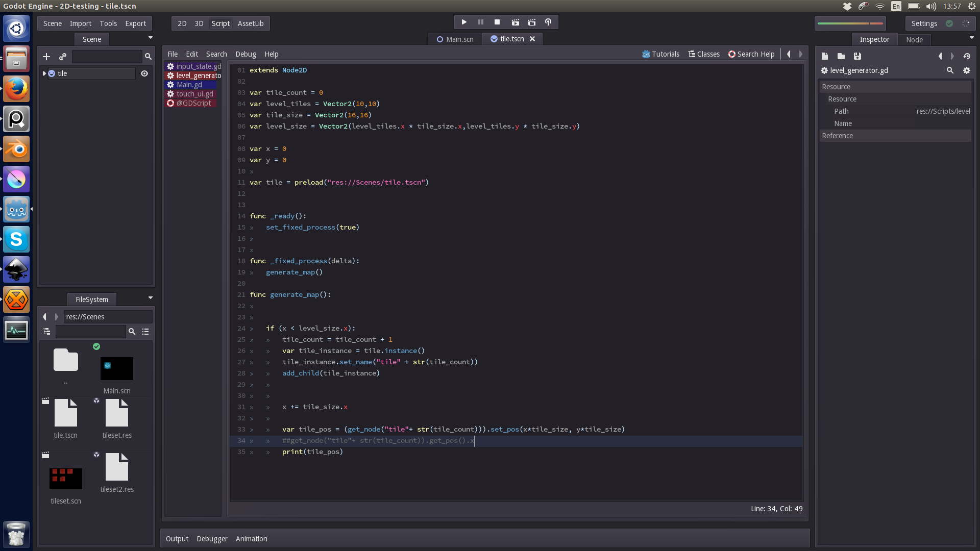Open Search Help
This screenshot has width=980, height=551.
coord(751,54)
